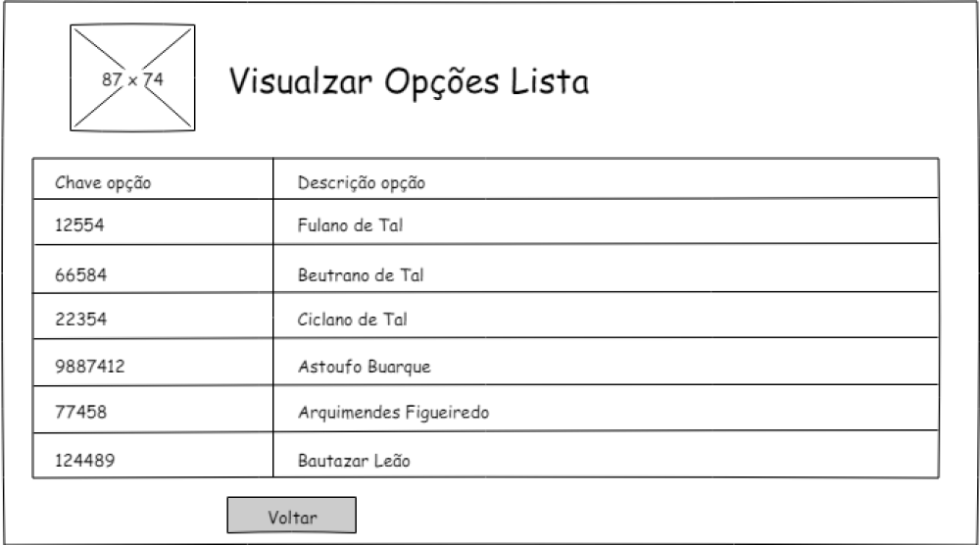This screenshot has height=545, width=980.
Task: Choose the Arquimendes Figueiredo entry
Action: [393, 413]
